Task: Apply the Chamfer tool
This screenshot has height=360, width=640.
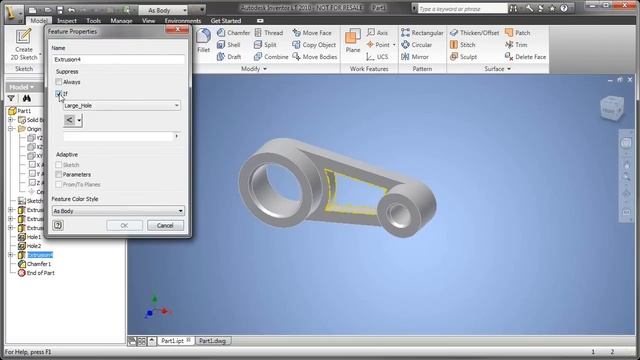Action: (x=233, y=33)
